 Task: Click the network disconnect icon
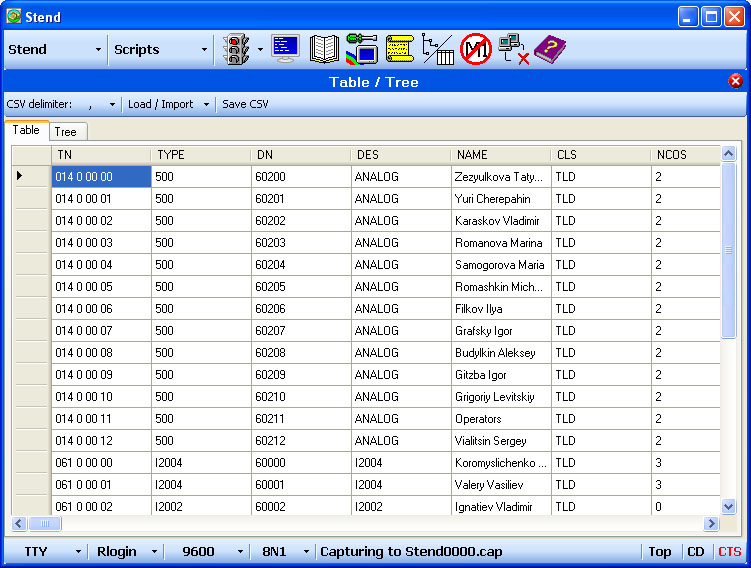pyautogui.click(x=513, y=49)
